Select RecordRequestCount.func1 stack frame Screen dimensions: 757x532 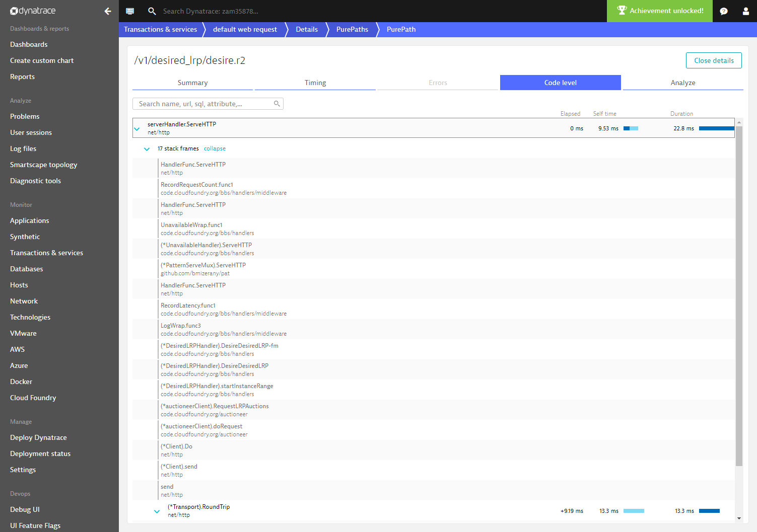[433, 188]
